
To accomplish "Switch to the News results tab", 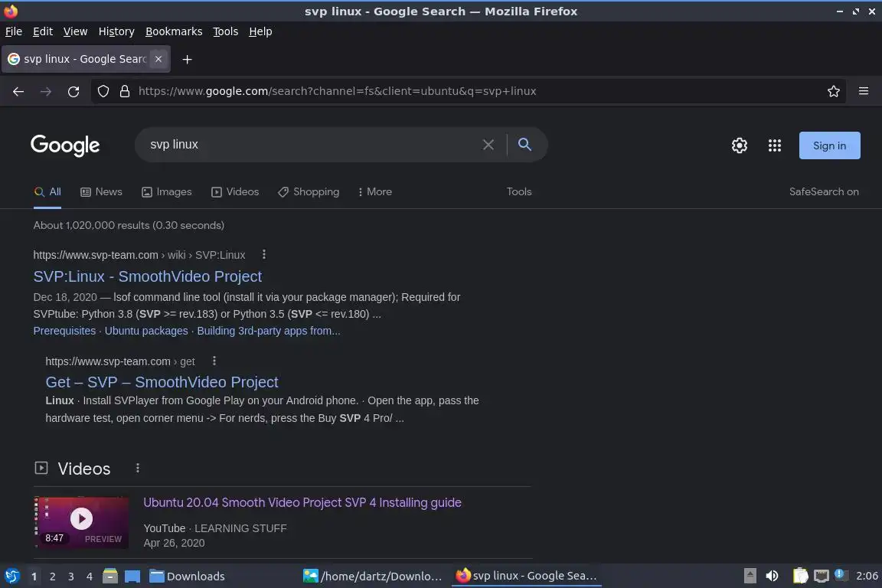I will [x=101, y=192].
